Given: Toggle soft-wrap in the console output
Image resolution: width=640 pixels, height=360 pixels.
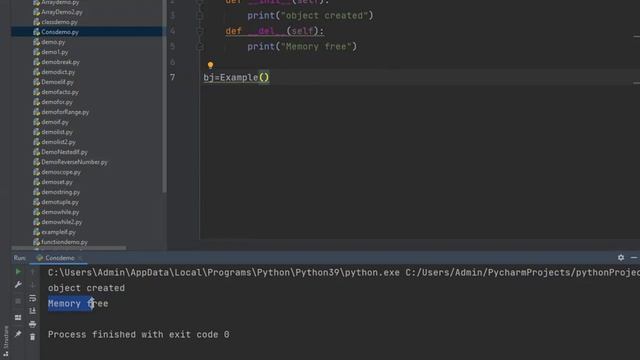Looking at the screenshot, I should [x=33, y=298].
